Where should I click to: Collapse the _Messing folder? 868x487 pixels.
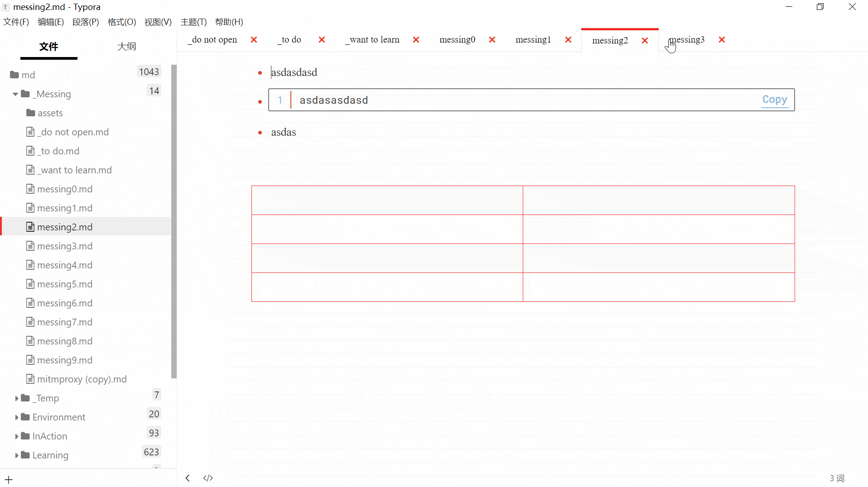pyautogui.click(x=15, y=94)
